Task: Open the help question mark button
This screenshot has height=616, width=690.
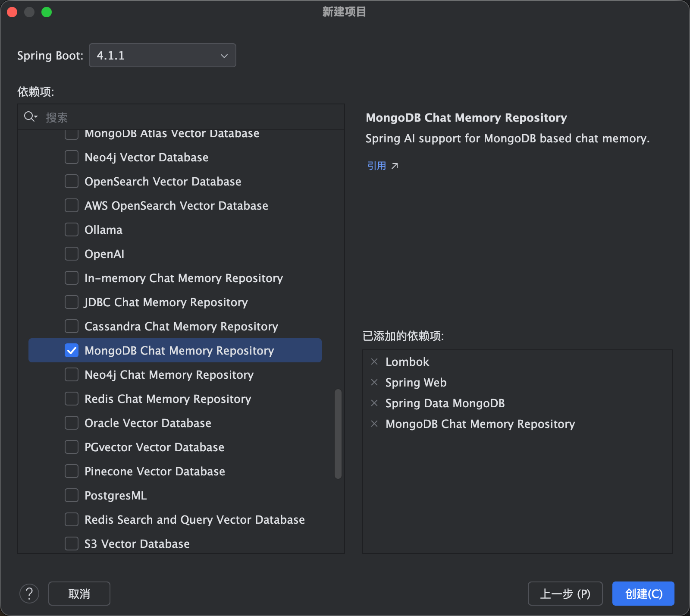Action: (x=29, y=594)
